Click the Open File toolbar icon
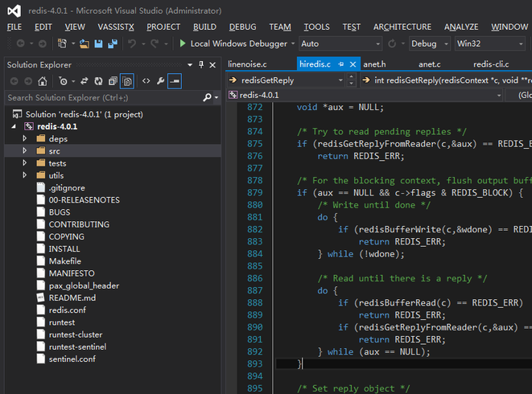This screenshot has width=532, height=394. click(85, 43)
